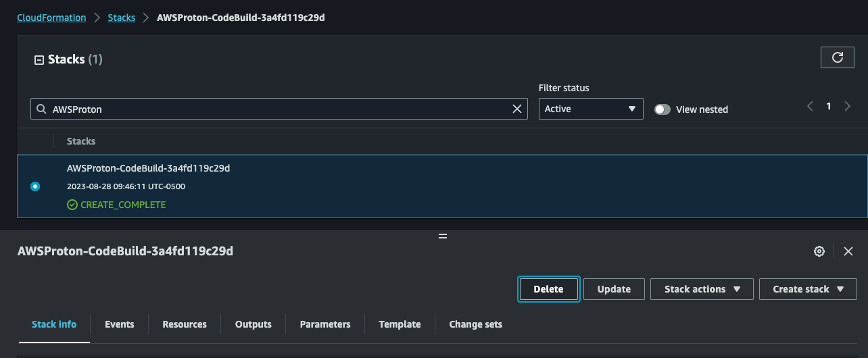The width and height of the screenshot is (868, 358).
Task: Collapse the Stacks section header
Action: click(x=39, y=59)
